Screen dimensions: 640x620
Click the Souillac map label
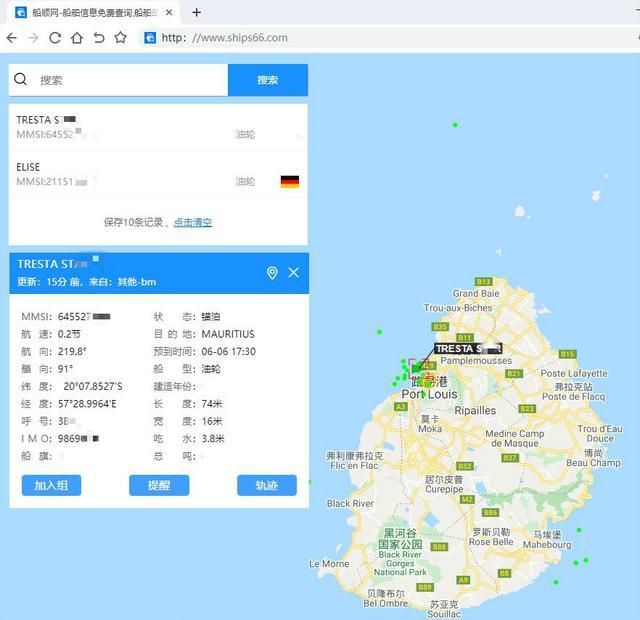coord(444,614)
